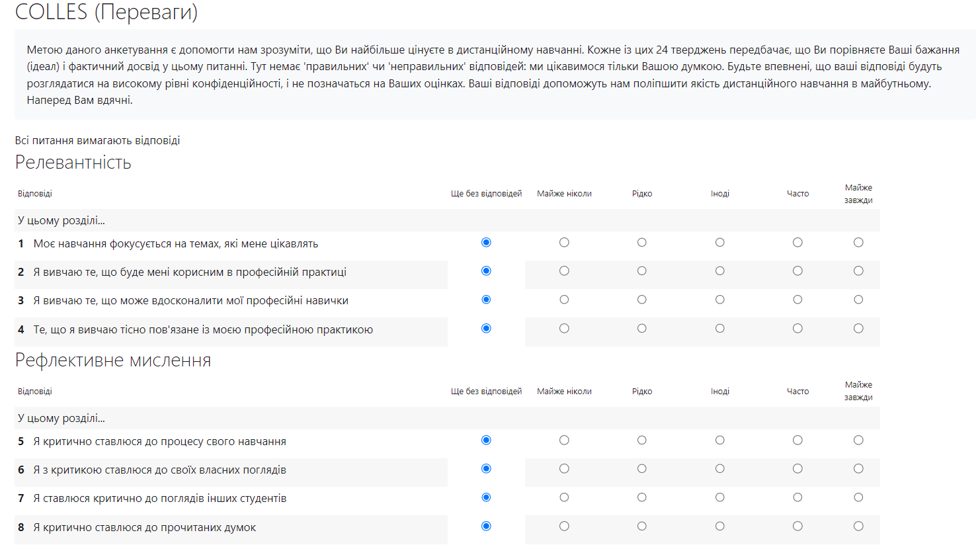Check 'Майже ніколи' for question 7
980x545 pixels.
(x=564, y=497)
